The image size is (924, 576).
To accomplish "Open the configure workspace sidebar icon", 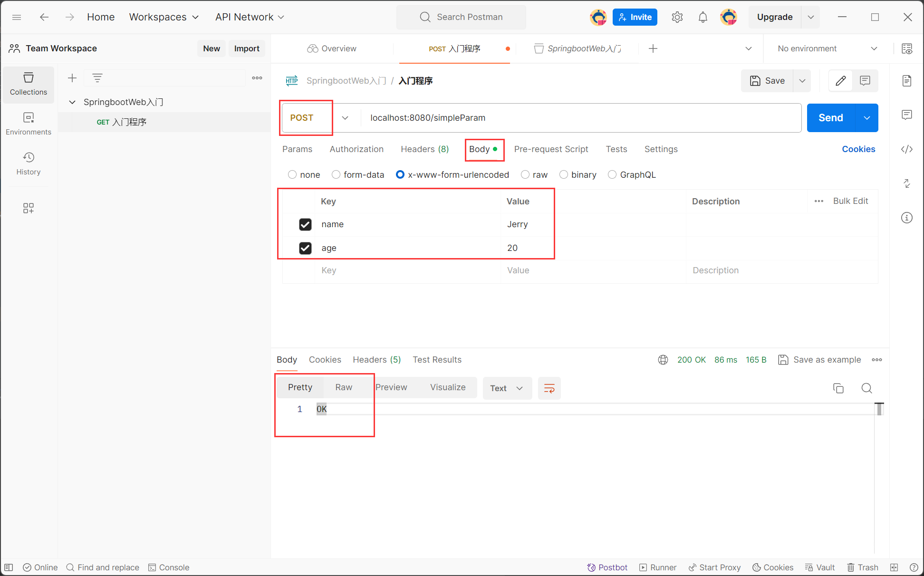I will [29, 208].
